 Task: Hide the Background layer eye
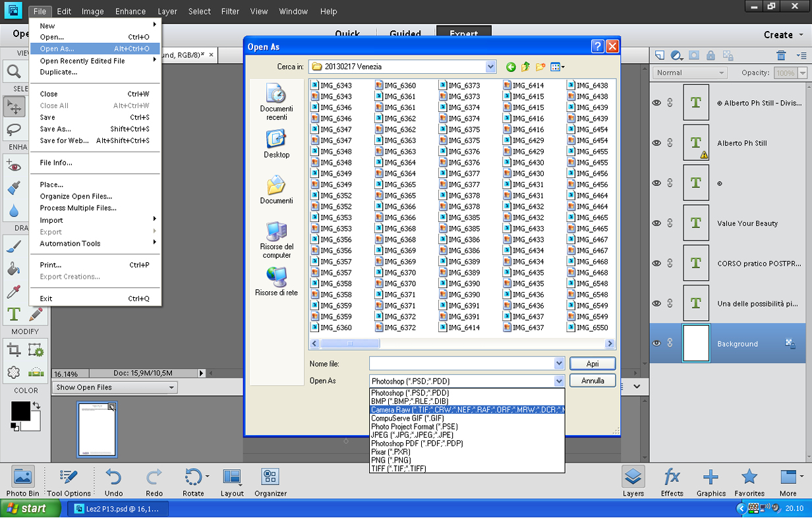(x=656, y=343)
